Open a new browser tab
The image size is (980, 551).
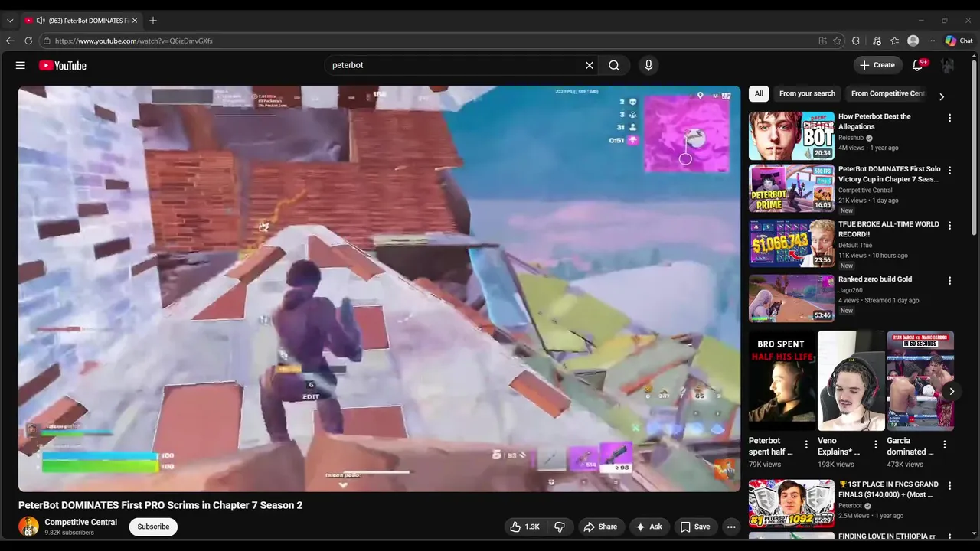153,21
